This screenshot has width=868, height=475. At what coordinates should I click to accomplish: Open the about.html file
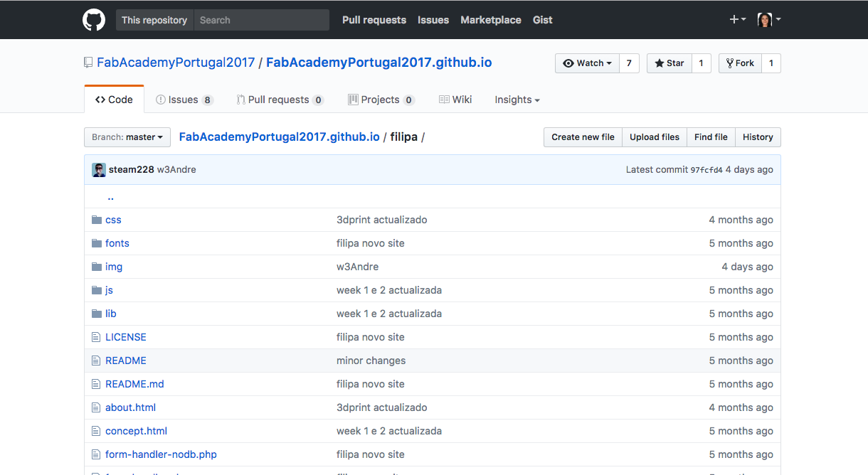(130, 407)
